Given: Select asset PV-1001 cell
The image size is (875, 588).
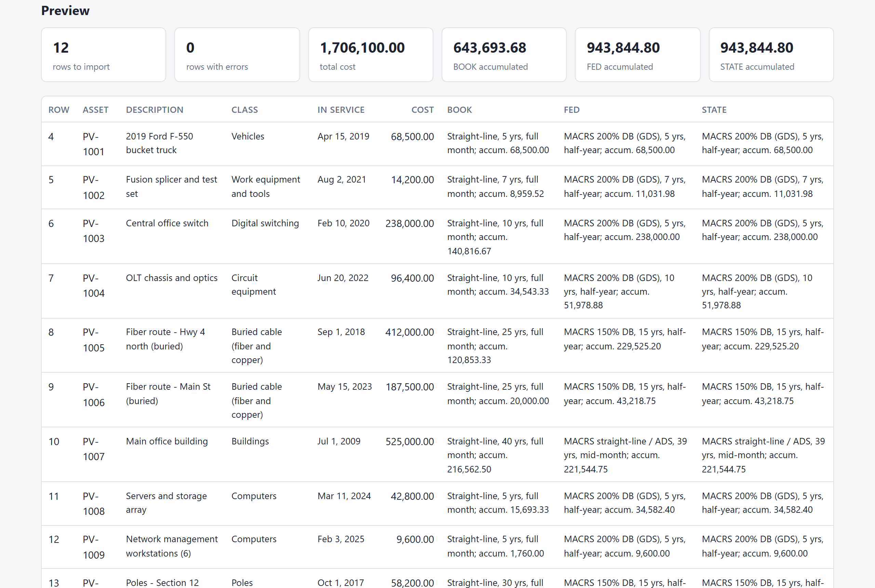Looking at the screenshot, I should (94, 144).
